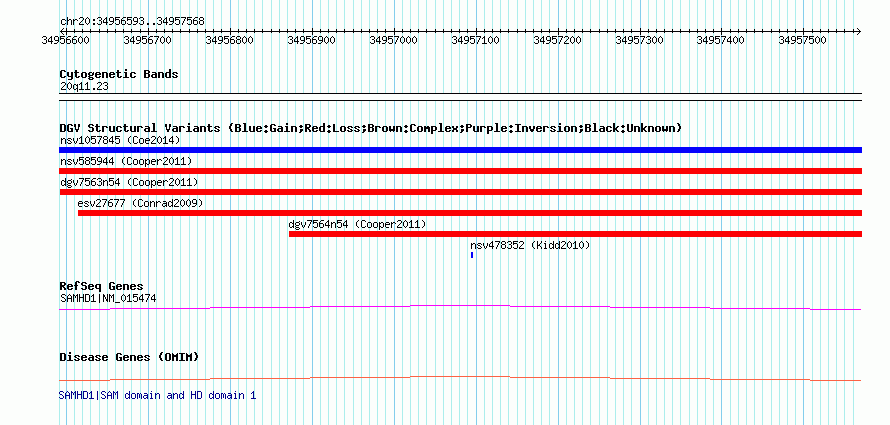Click the Disease Genes (OMIM) track title
The height and width of the screenshot is (425, 890).
point(129,357)
